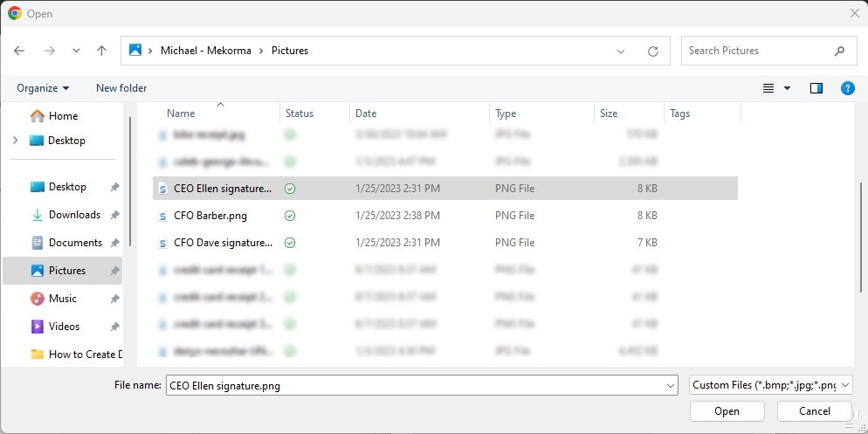Click sync status check for CEO Ellen
Viewport: 868px width, 434px height.
[290, 189]
